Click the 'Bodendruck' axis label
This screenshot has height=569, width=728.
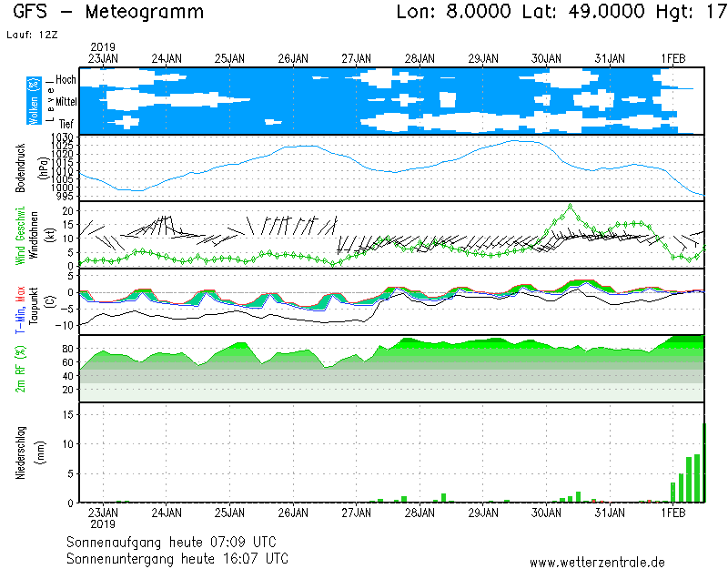(x=20, y=168)
